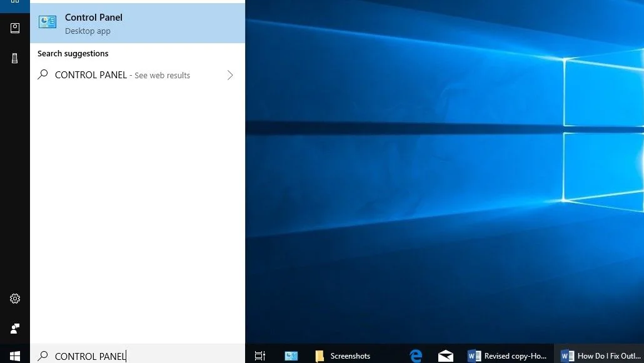
Task: Switch to the Screenshots folder window
Action: (x=343, y=355)
